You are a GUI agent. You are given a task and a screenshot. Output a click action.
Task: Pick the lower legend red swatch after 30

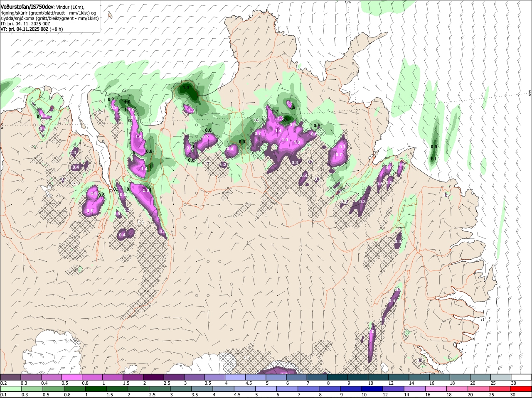click(x=522, y=389)
